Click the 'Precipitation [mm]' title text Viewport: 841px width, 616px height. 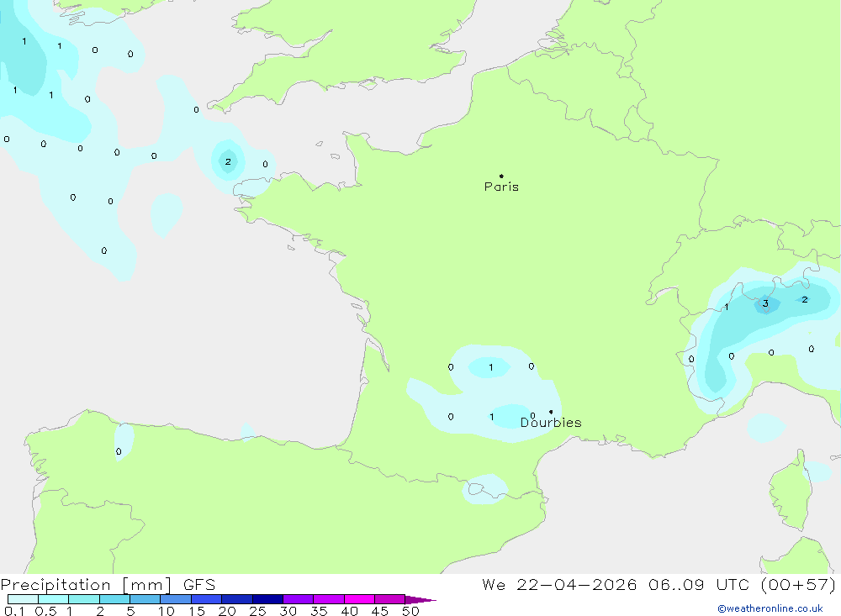pos(86,585)
